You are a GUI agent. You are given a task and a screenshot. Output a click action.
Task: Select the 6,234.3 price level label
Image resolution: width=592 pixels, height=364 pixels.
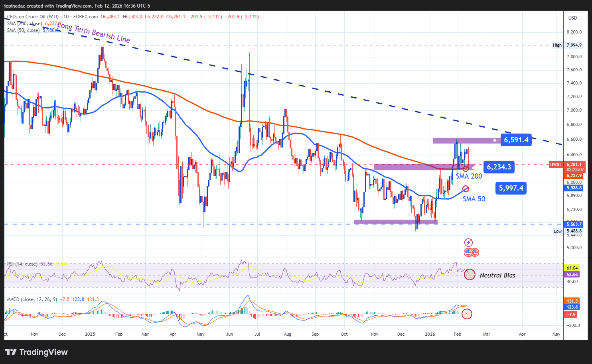[499, 167]
